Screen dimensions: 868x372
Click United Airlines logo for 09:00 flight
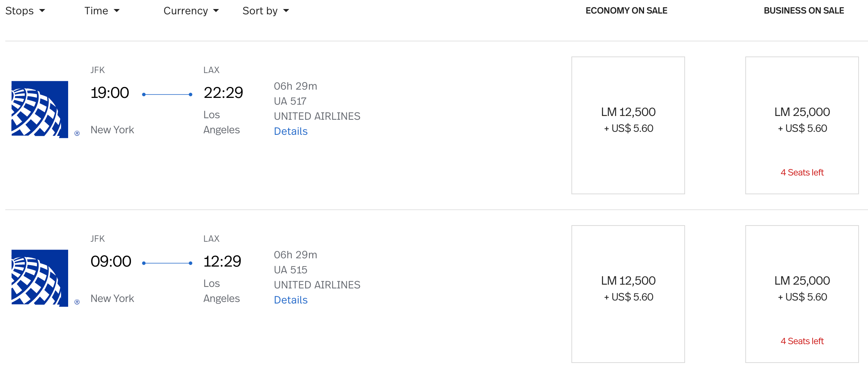tap(40, 278)
